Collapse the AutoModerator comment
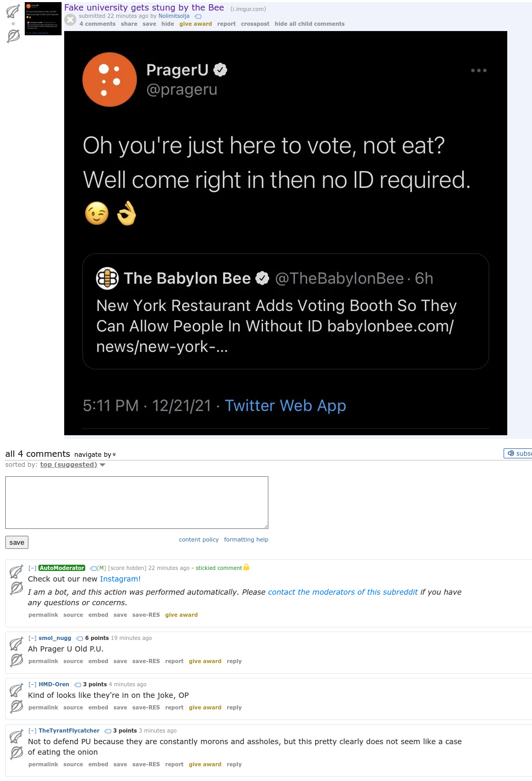 (x=33, y=568)
